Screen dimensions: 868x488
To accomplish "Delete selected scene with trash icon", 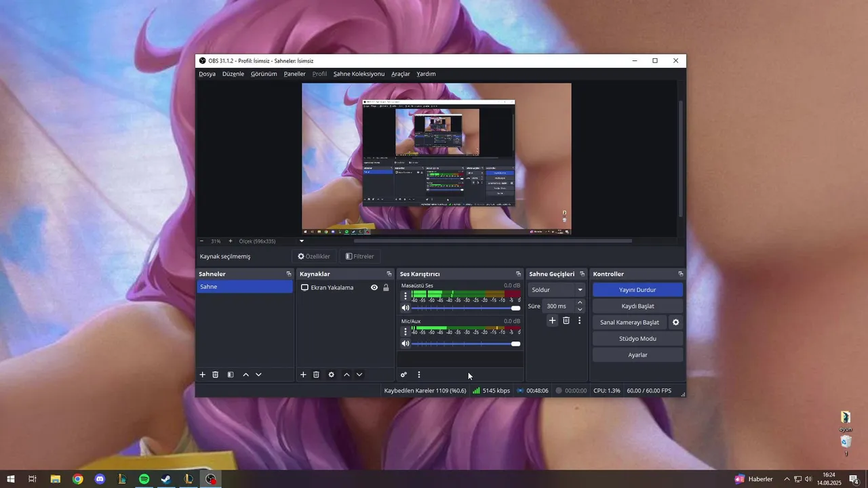I will coord(216,375).
